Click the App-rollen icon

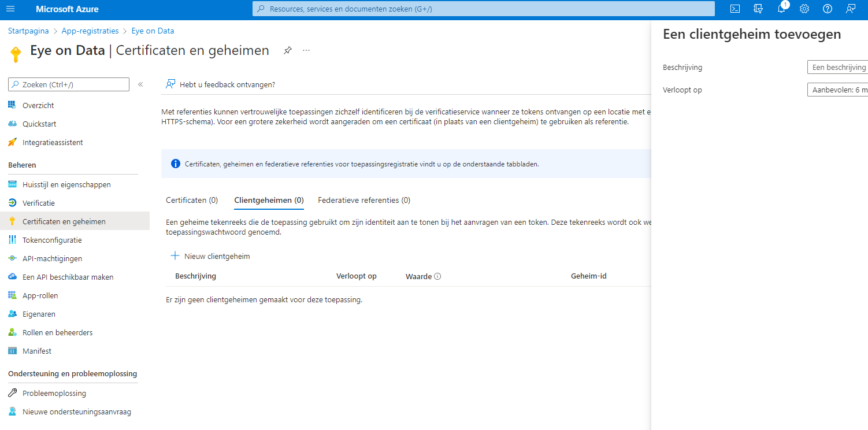[x=12, y=295]
